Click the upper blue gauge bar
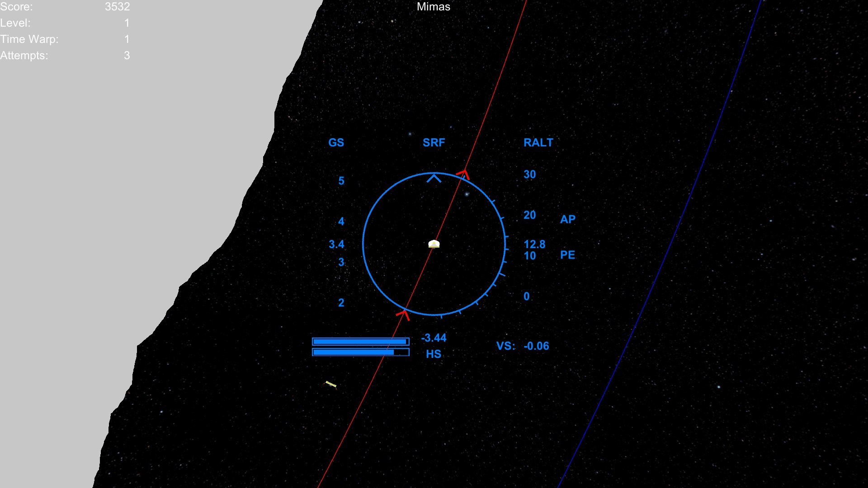The image size is (868, 488). pyautogui.click(x=360, y=342)
